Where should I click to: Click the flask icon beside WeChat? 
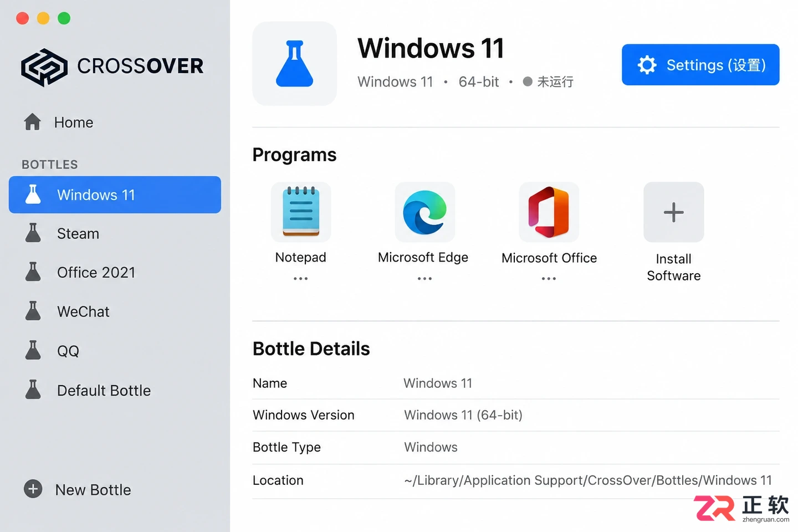(x=33, y=311)
